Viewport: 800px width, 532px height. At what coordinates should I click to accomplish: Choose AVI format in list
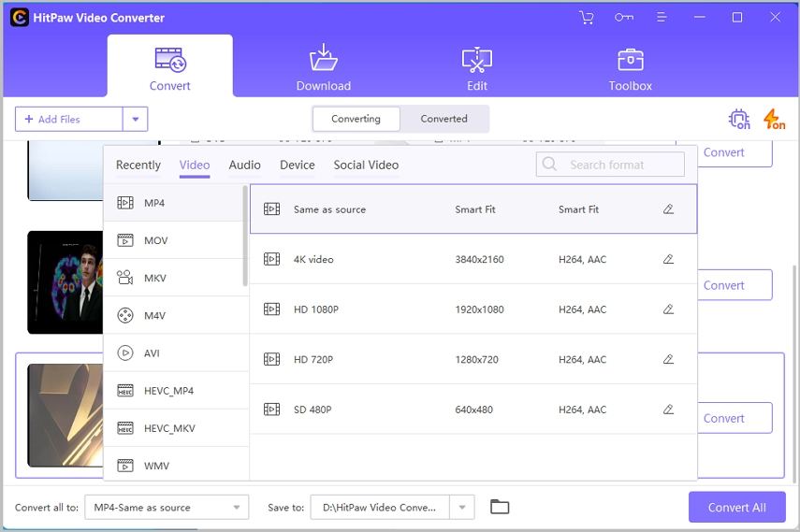[x=174, y=353]
